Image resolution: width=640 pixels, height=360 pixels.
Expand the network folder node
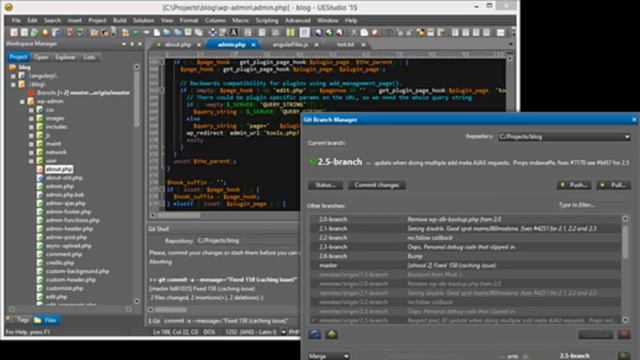31,152
